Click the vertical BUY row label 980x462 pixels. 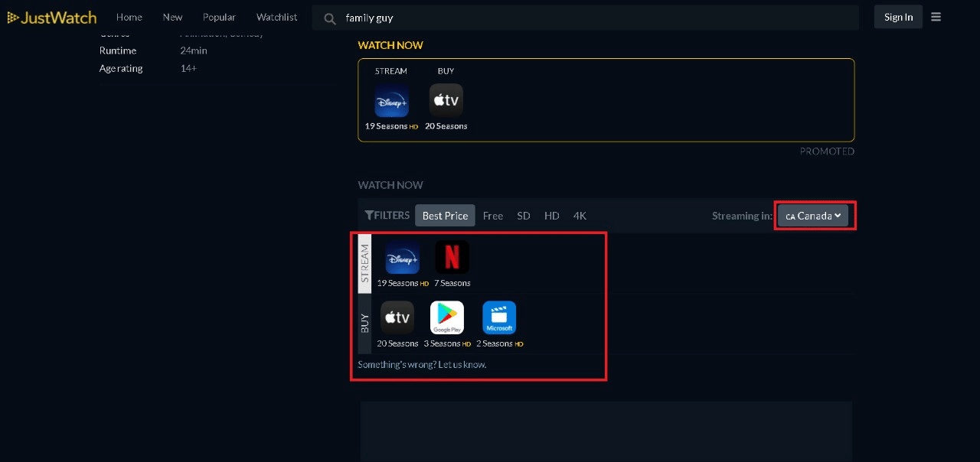pyautogui.click(x=365, y=324)
